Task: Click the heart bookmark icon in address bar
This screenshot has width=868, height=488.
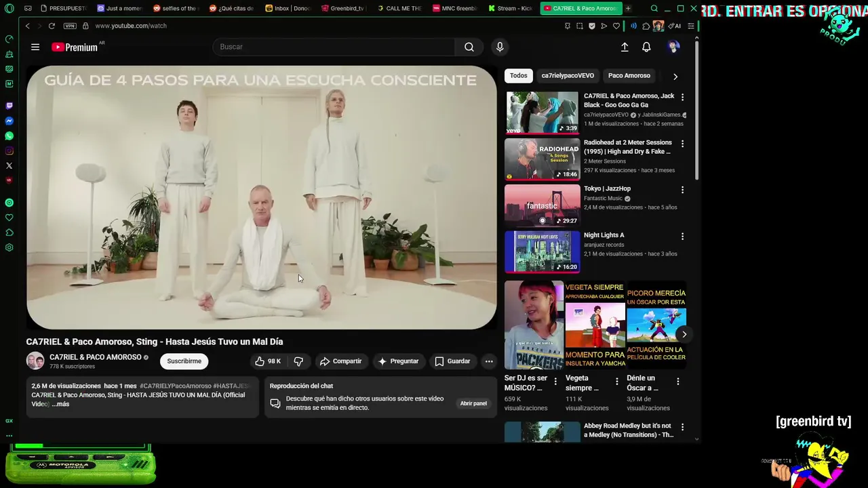Action: pos(616,26)
